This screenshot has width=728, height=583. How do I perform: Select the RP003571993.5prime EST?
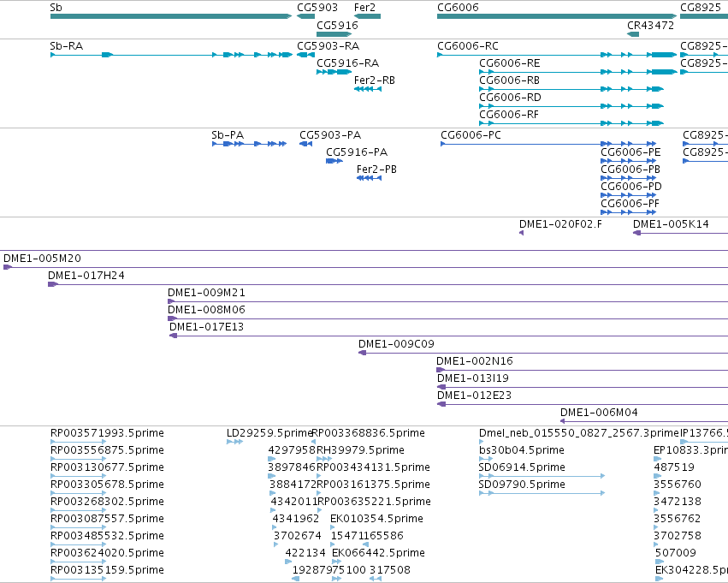pyautogui.click(x=79, y=442)
